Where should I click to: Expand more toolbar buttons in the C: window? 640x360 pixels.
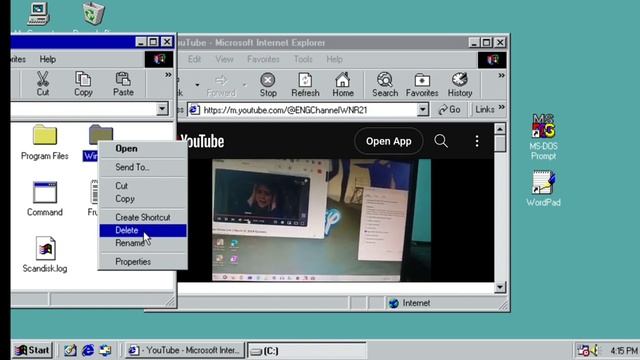(168, 75)
